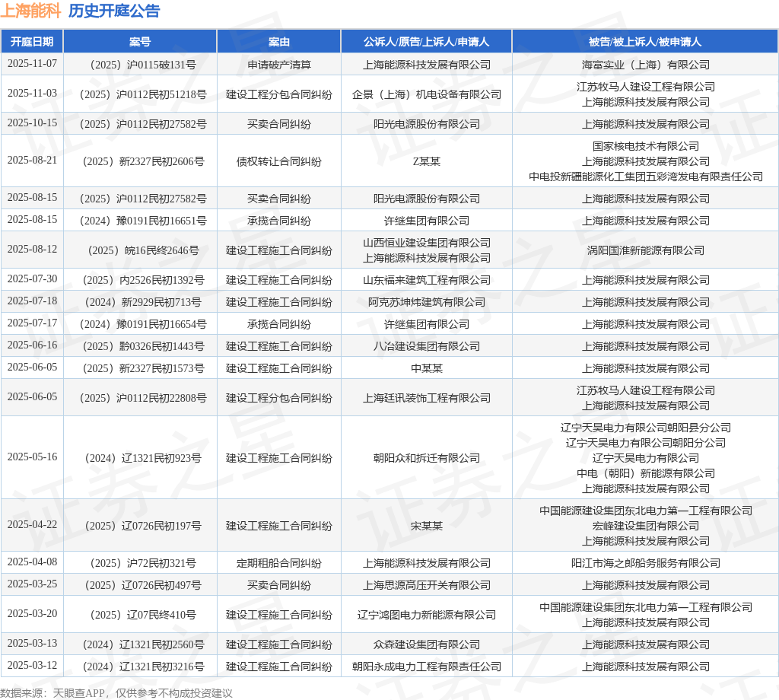Image resolution: width=779 pixels, height=700 pixels.
Task: Click plaintiff 企景(上海)机电设备有限公司
Action: pos(426,94)
